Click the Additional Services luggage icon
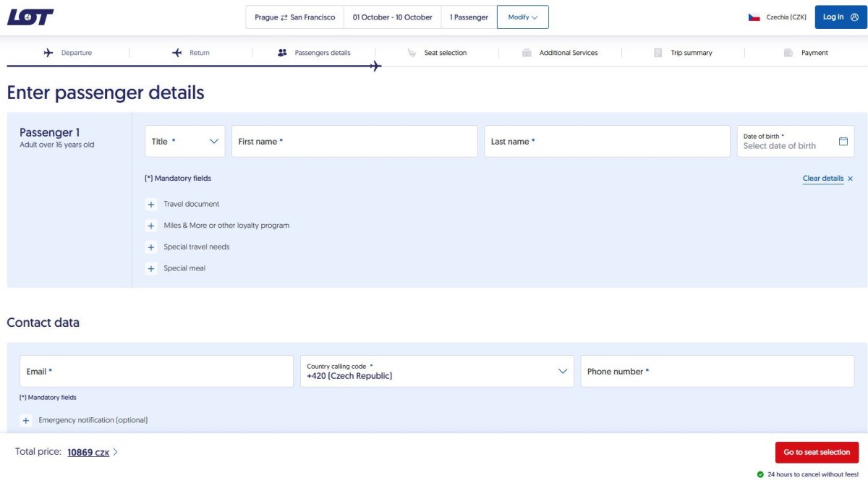Image resolution: width=868 pixels, height=483 pixels. tap(527, 53)
